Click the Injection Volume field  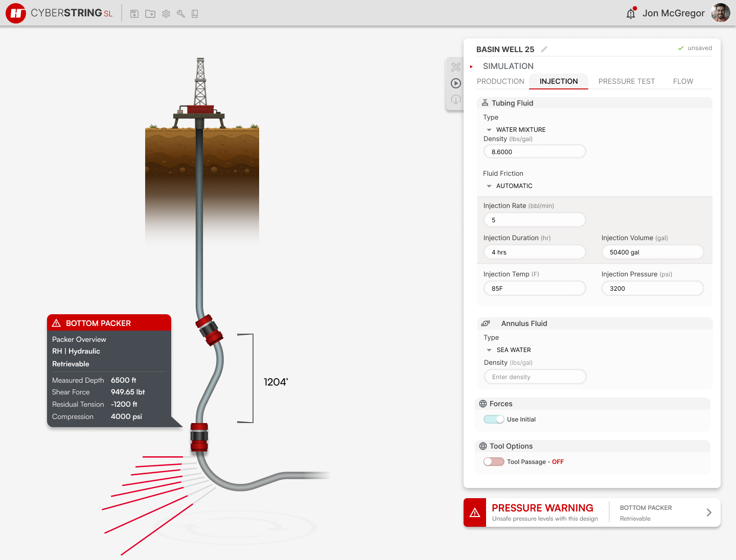(653, 252)
